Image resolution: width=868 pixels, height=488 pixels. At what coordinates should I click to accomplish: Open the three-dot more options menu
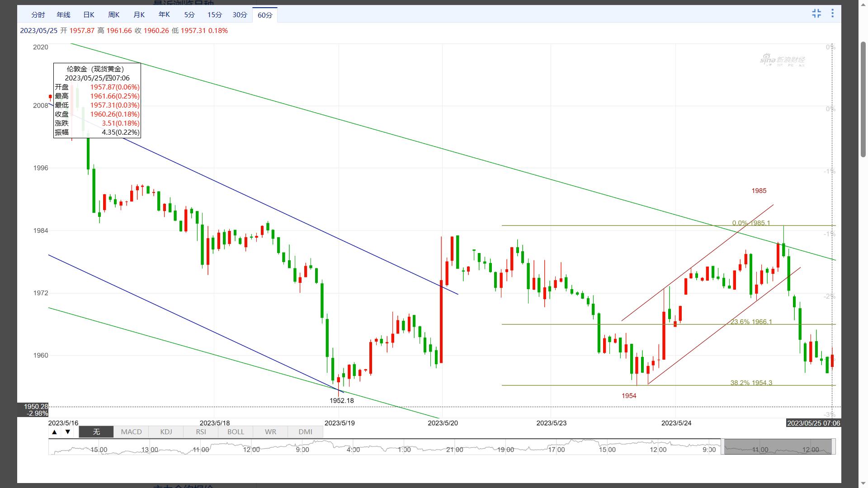tap(832, 14)
